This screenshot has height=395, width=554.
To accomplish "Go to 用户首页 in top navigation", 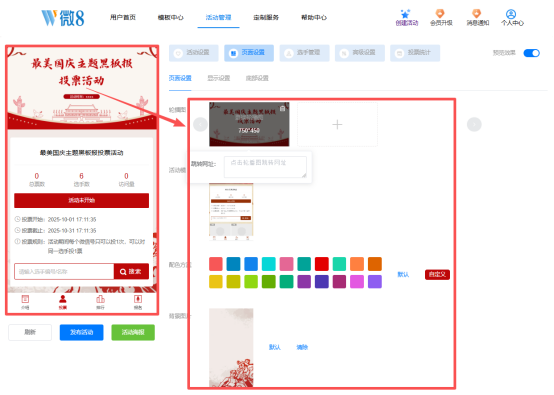I will pos(123,17).
